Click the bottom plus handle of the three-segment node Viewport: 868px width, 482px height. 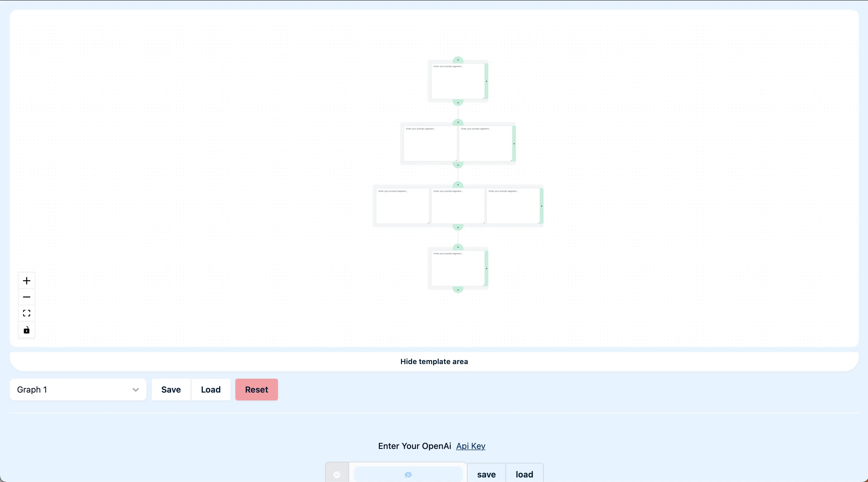coord(458,227)
